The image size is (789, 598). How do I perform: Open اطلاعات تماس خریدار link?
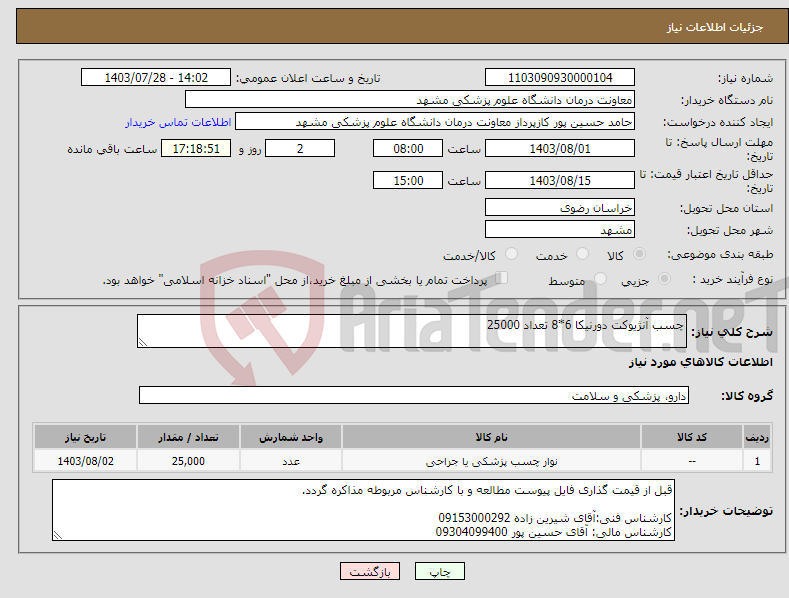click(178, 122)
